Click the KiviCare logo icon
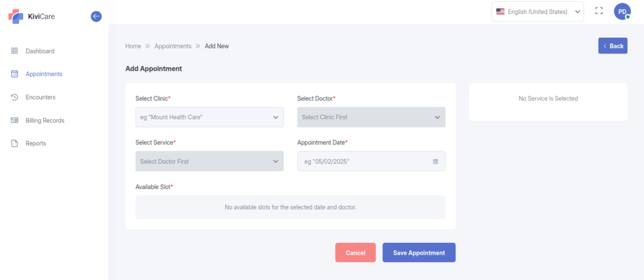 click(15, 16)
